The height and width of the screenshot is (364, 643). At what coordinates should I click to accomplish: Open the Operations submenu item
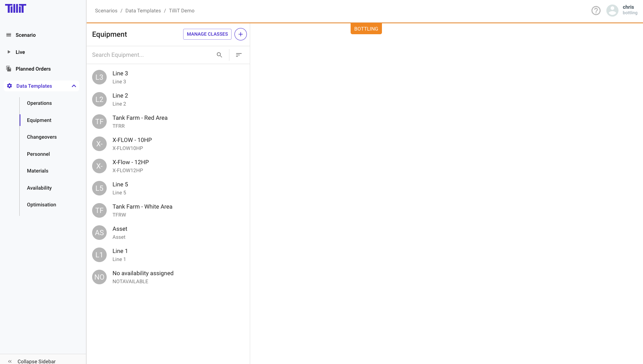[39, 103]
